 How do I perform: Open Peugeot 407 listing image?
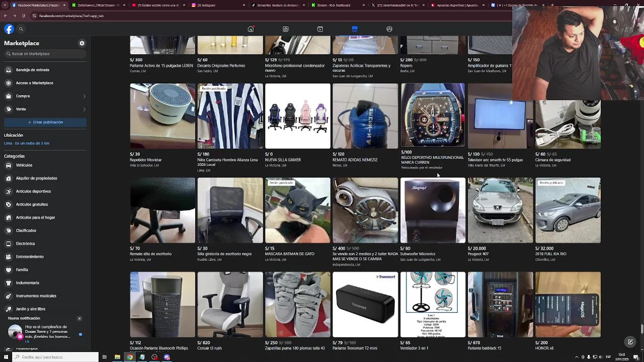(501, 210)
